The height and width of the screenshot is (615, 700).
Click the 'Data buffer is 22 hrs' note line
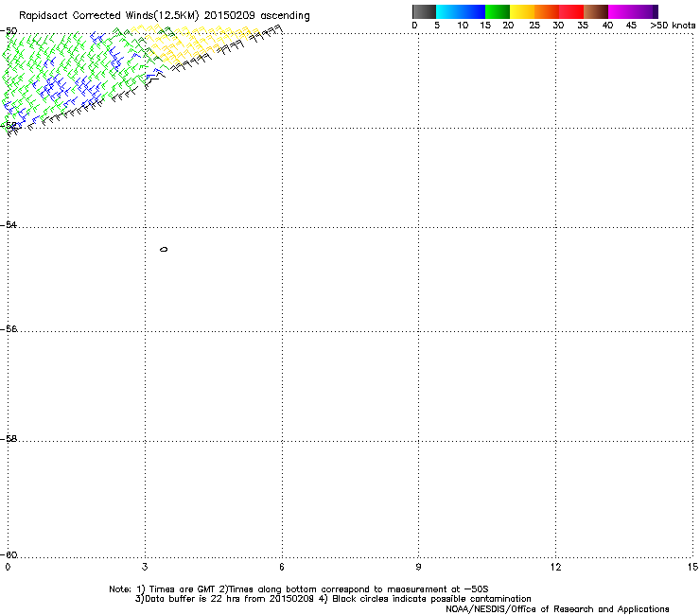pyautogui.click(x=333, y=599)
